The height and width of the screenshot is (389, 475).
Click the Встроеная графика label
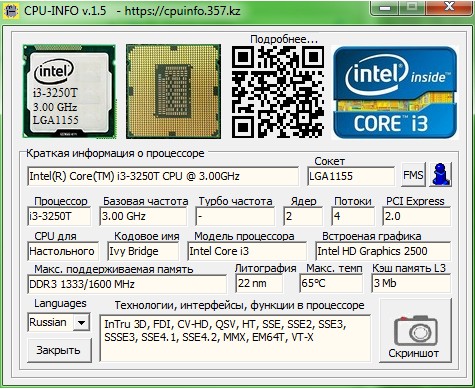pos(372,236)
